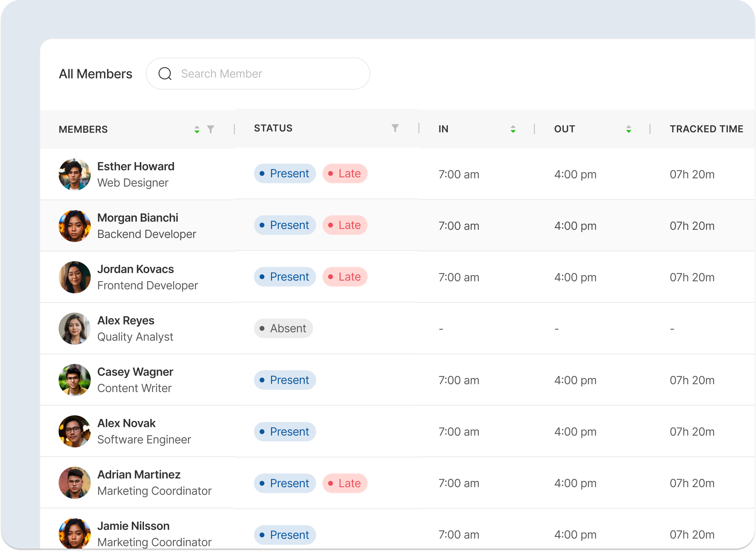Viewport: 756px width, 551px height.
Task: Click Alex Novak's Present badge
Action: click(x=284, y=431)
